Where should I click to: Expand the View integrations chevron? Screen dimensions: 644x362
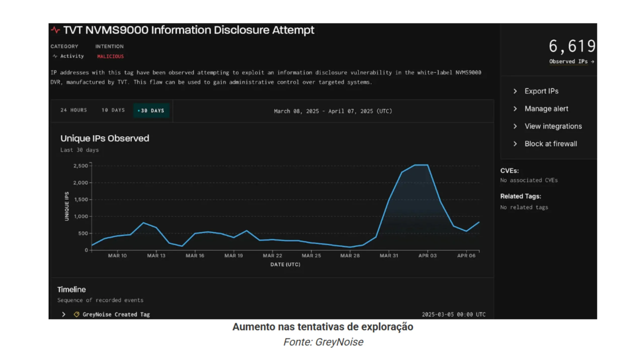pos(515,126)
